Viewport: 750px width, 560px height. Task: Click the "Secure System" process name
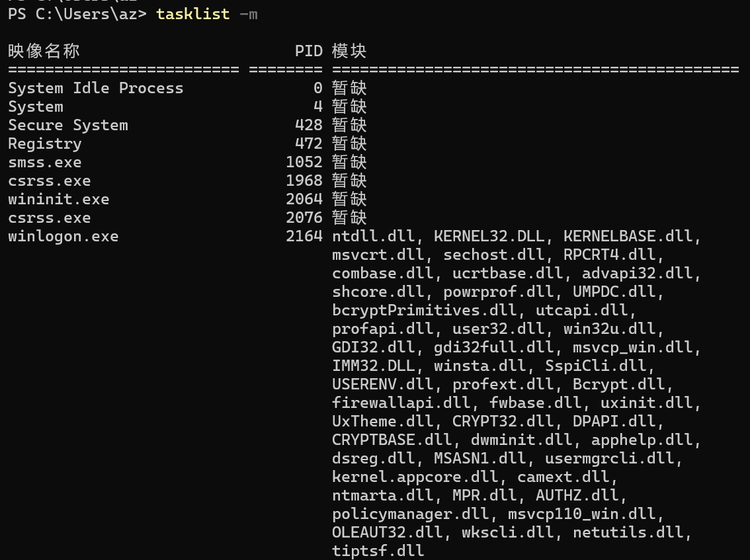[x=67, y=125]
